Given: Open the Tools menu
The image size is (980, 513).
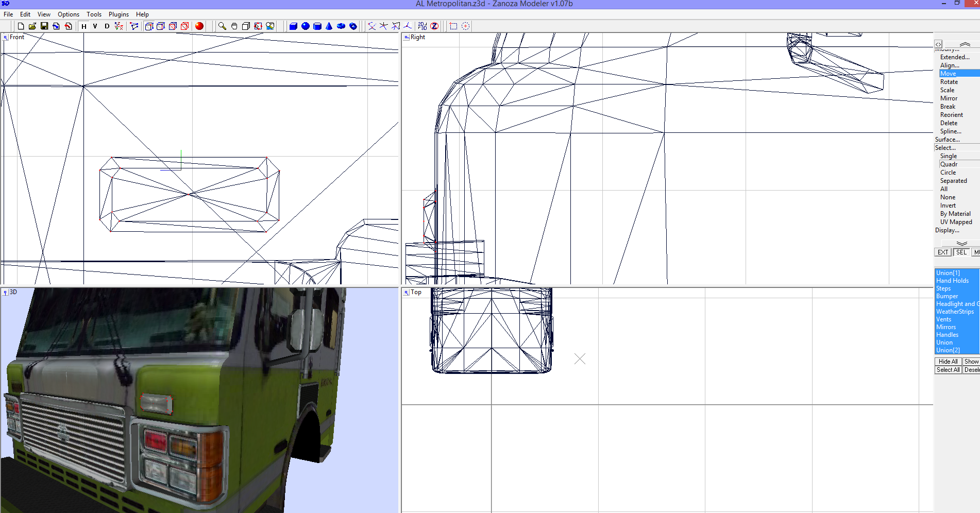Looking at the screenshot, I should point(94,14).
